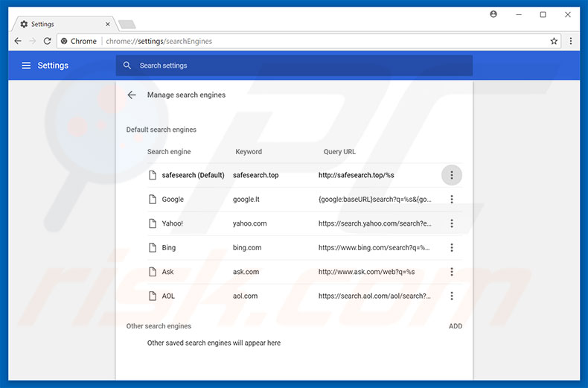Click query URL 'https://search.yahoo.com/search?e...'
Screen dimensions: 588x388
375,223
